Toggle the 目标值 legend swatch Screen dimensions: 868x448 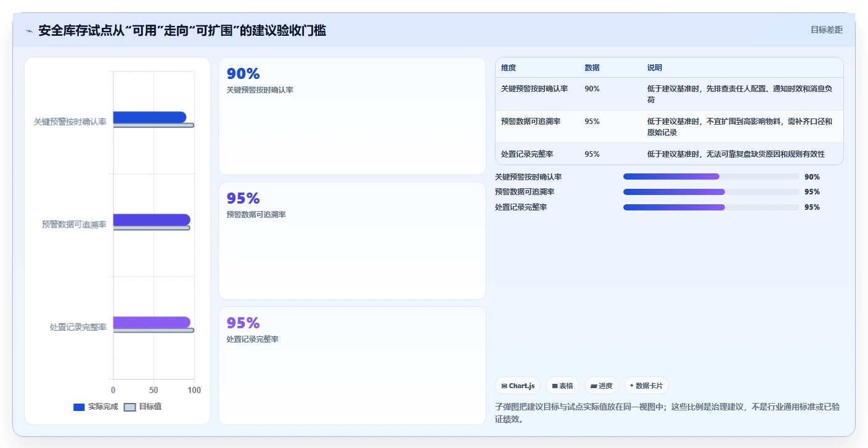[130, 407]
